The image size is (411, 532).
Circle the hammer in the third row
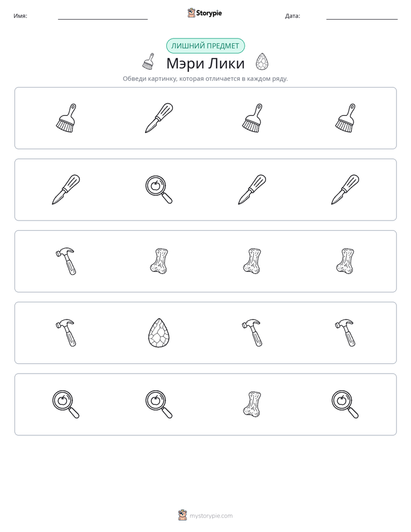[x=66, y=261]
